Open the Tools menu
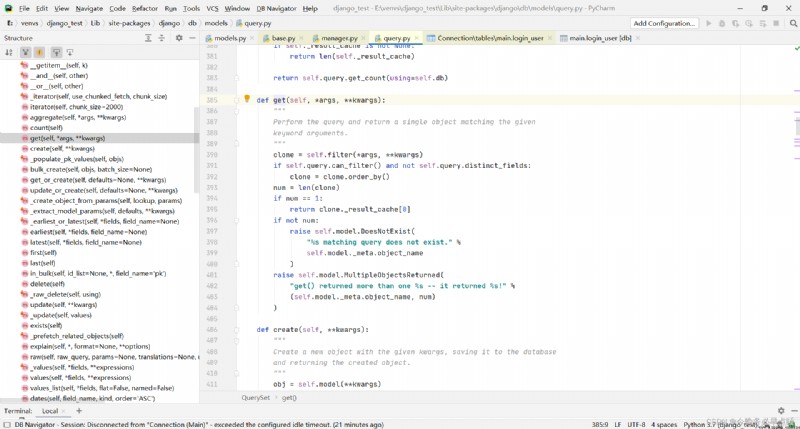This screenshot has width=800, height=429. [191, 8]
